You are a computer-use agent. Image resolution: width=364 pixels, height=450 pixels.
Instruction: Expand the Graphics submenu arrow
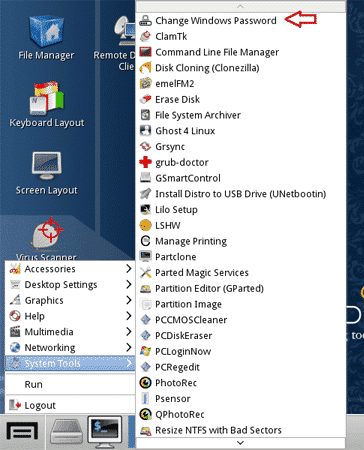click(x=129, y=300)
